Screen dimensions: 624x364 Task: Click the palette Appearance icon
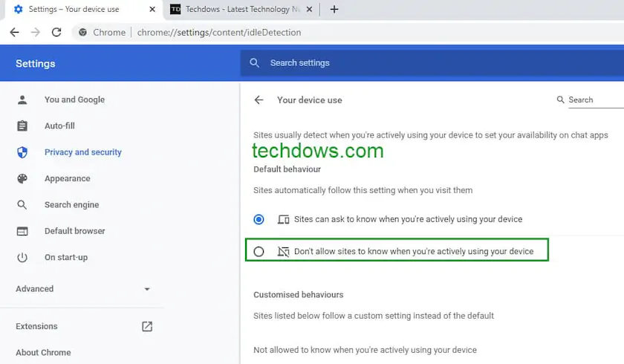22,178
